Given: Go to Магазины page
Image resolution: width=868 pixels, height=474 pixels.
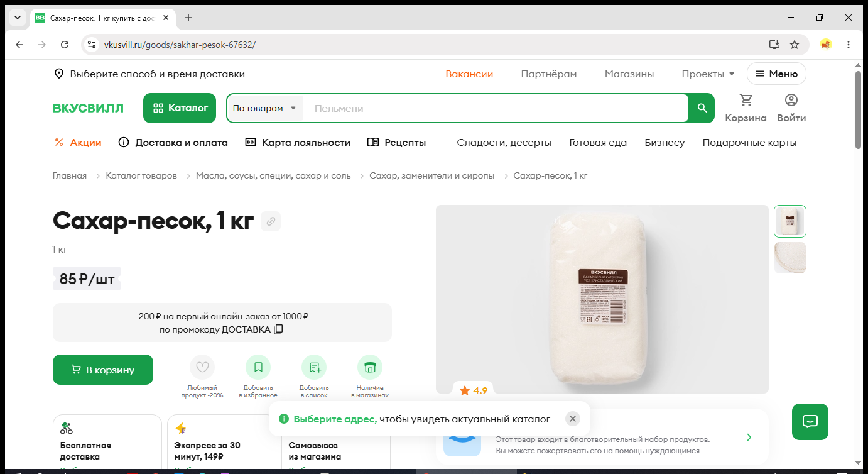Looking at the screenshot, I should point(629,74).
